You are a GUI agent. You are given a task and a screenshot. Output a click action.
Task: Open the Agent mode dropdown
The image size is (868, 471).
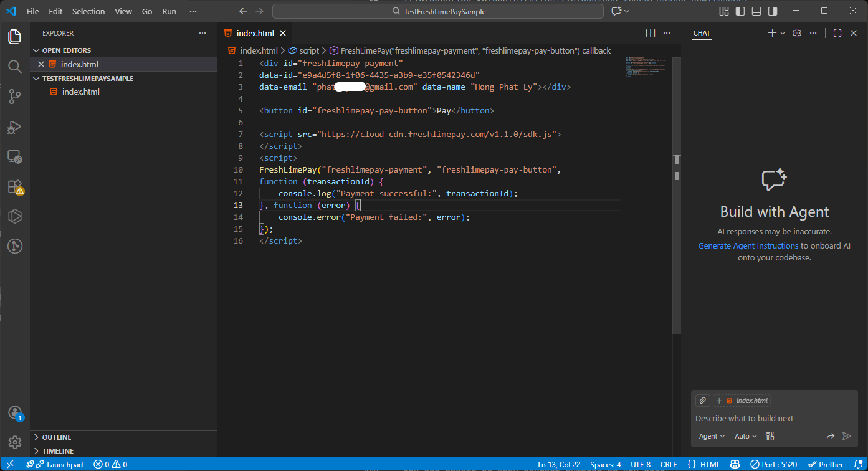pos(712,436)
